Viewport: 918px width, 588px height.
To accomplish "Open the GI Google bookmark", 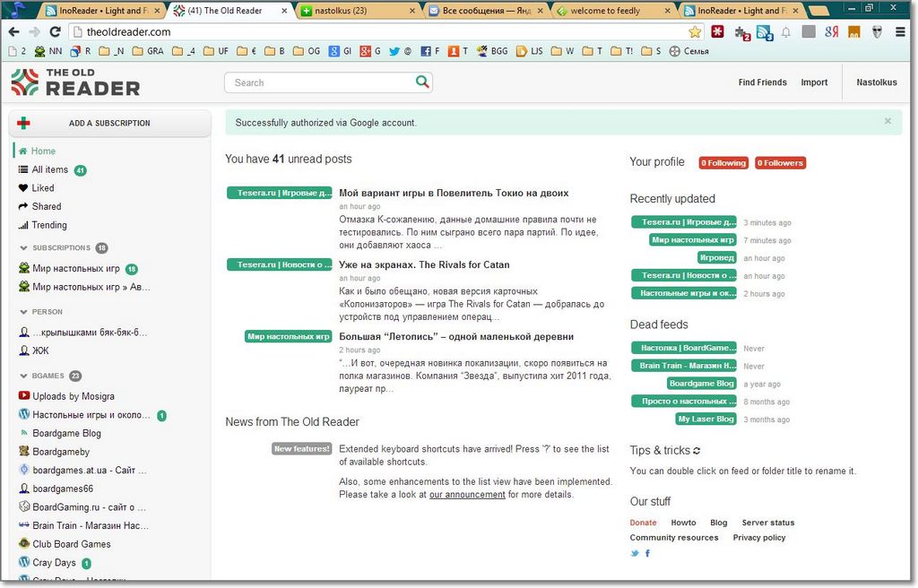I will 340,51.
